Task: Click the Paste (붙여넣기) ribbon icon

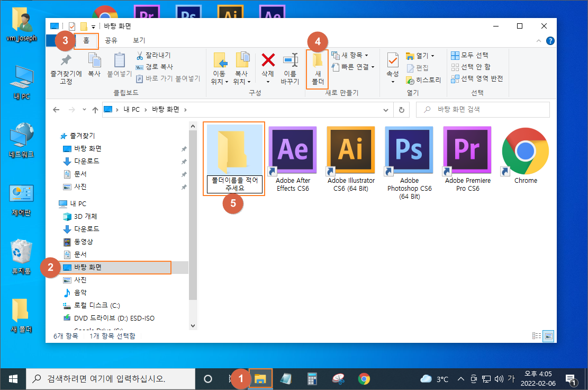Action: [119, 60]
